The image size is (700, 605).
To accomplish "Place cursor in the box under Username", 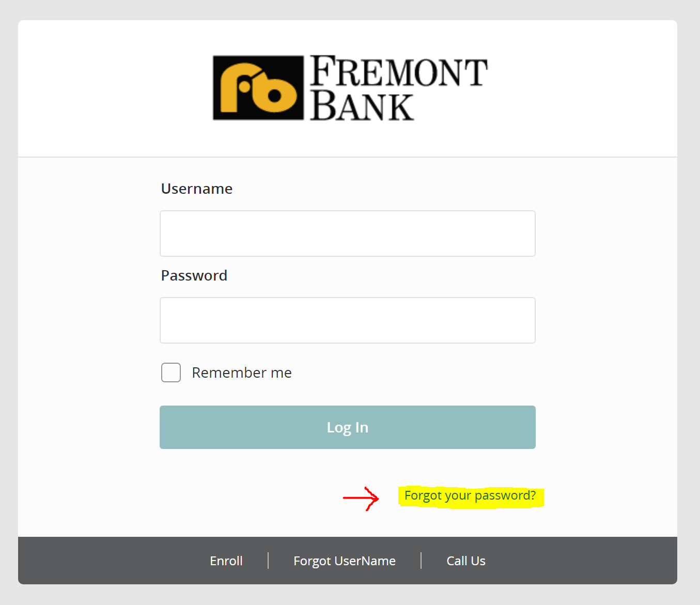I will [348, 234].
